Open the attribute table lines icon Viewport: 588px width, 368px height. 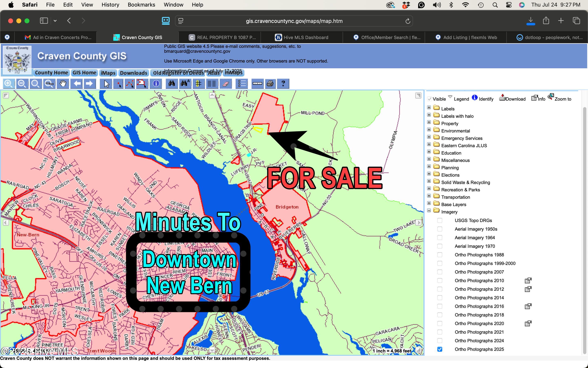[x=212, y=84]
